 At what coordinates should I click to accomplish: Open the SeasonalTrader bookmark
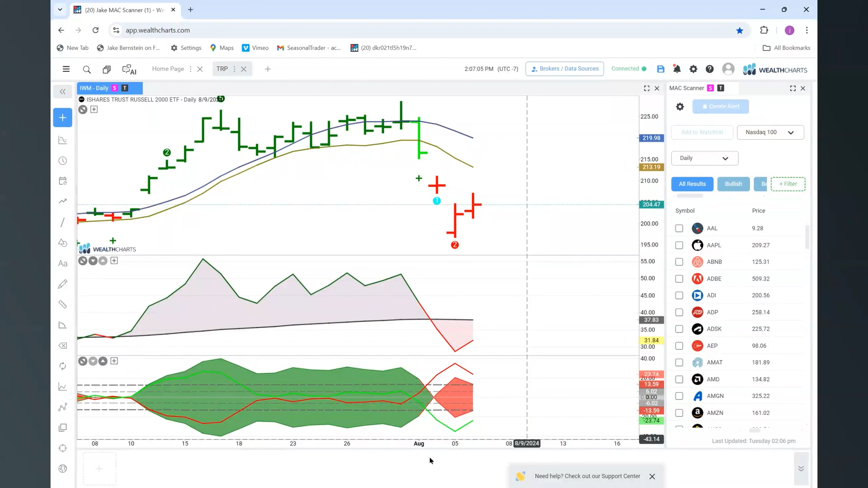click(309, 48)
